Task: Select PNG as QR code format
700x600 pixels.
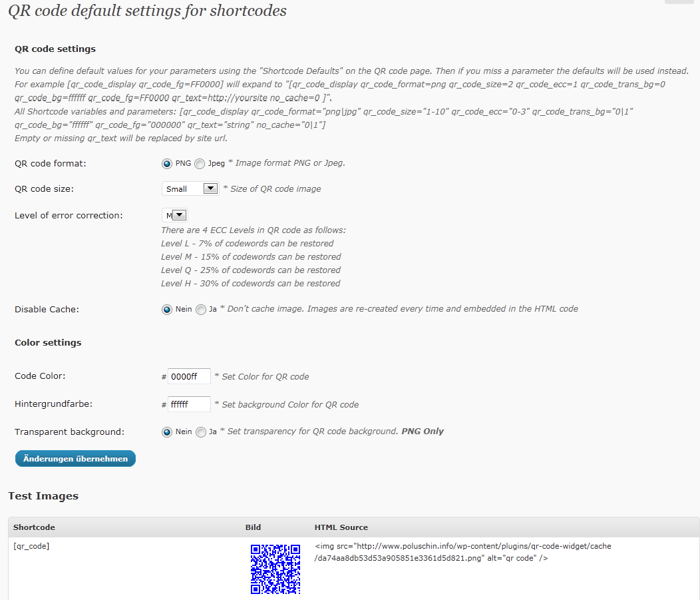Action: tap(167, 164)
